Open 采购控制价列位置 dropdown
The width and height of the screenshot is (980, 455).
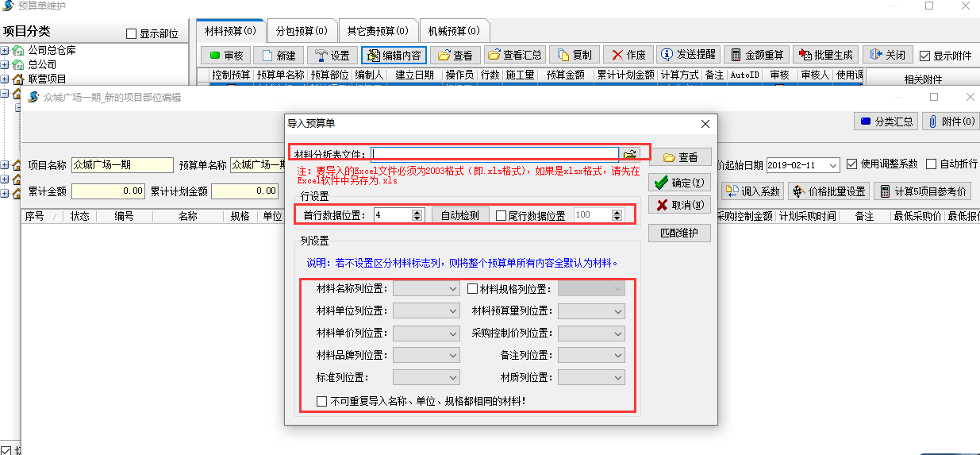[x=591, y=334]
